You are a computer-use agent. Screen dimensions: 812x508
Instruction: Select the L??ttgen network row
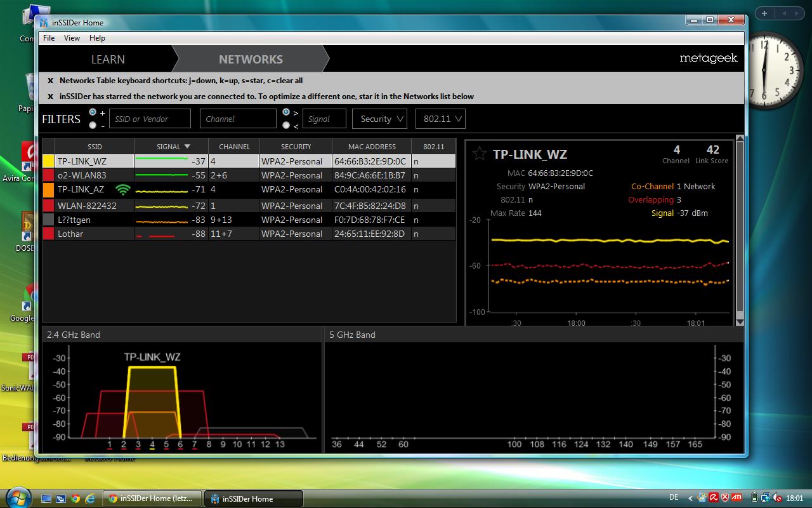249,220
